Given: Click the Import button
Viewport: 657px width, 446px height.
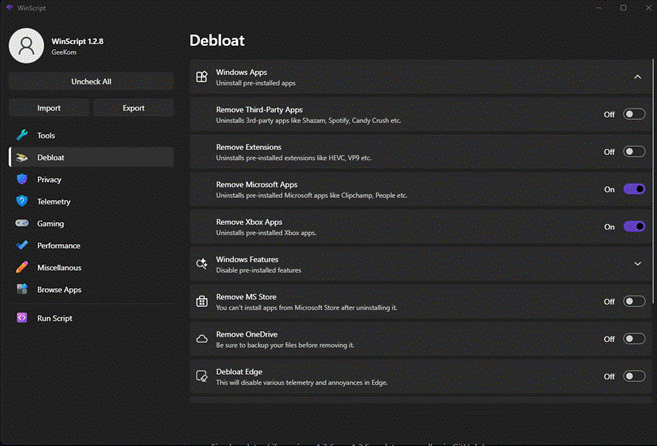Looking at the screenshot, I should point(49,108).
